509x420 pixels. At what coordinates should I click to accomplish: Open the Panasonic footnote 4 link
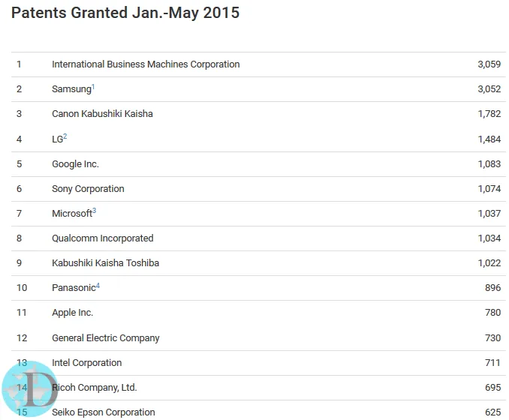click(98, 285)
